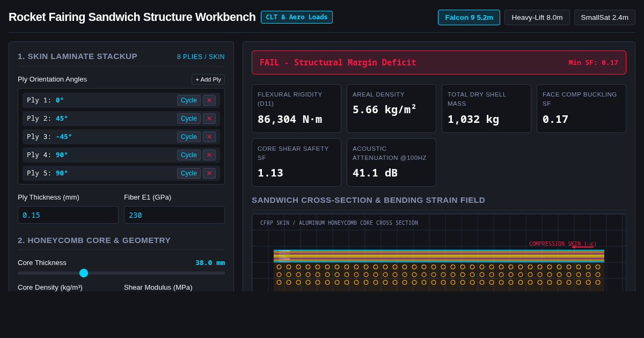The height and width of the screenshot is (338, 644).
Task: Click the Ply 3: -45° label
Action: tap(49, 137)
